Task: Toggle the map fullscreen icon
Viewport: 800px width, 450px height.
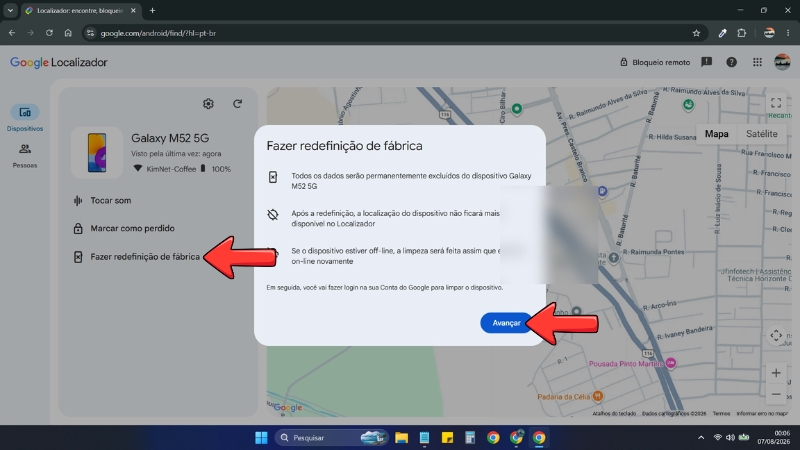Action: [x=776, y=103]
